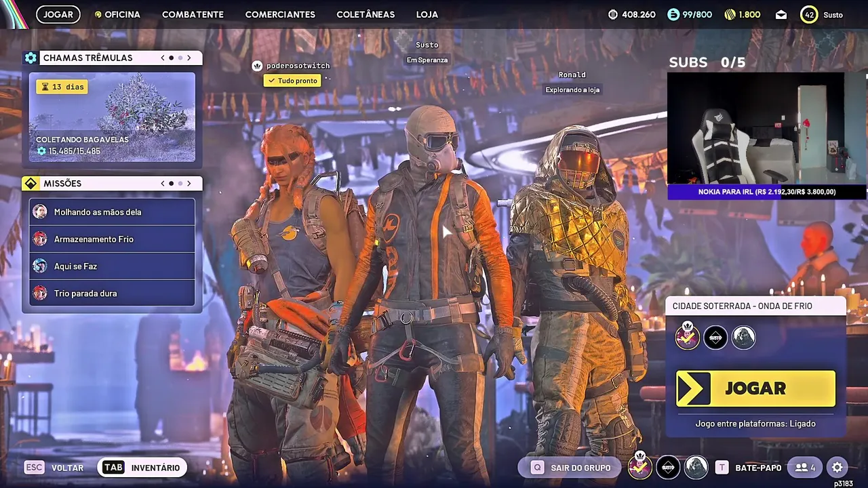Go back with the Voltar button
Screen dimensions: 868x488
tap(54, 468)
